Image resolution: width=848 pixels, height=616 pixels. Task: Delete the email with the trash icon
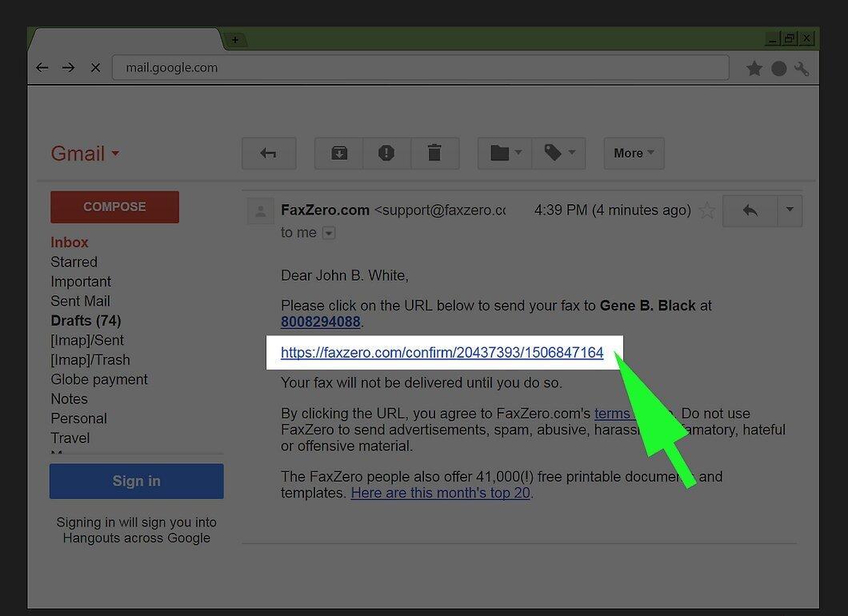[x=434, y=154]
